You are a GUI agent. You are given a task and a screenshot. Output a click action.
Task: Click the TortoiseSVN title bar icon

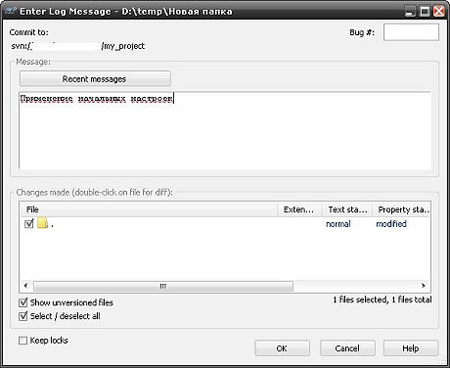point(10,11)
